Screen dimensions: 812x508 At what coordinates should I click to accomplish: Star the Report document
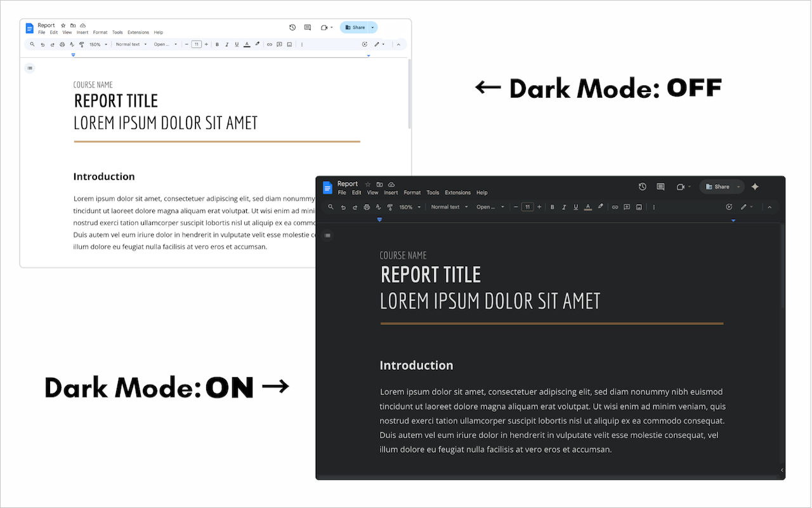click(x=367, y=184)
